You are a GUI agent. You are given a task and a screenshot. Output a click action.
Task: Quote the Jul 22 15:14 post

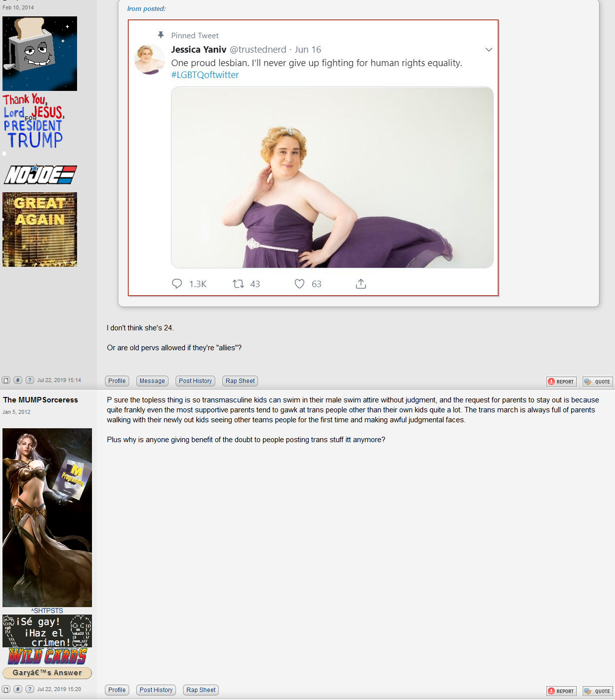(x=598, y=382)
